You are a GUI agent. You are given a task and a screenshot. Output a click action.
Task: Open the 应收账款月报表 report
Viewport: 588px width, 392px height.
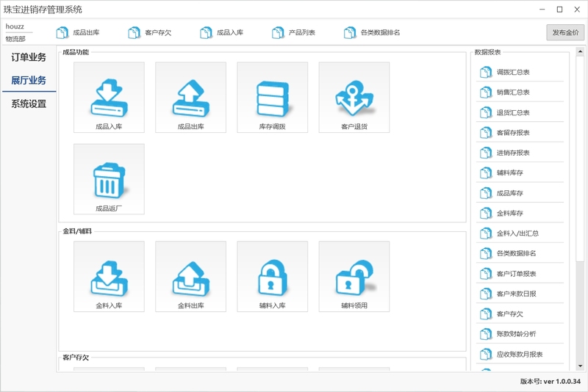[520, 354]
